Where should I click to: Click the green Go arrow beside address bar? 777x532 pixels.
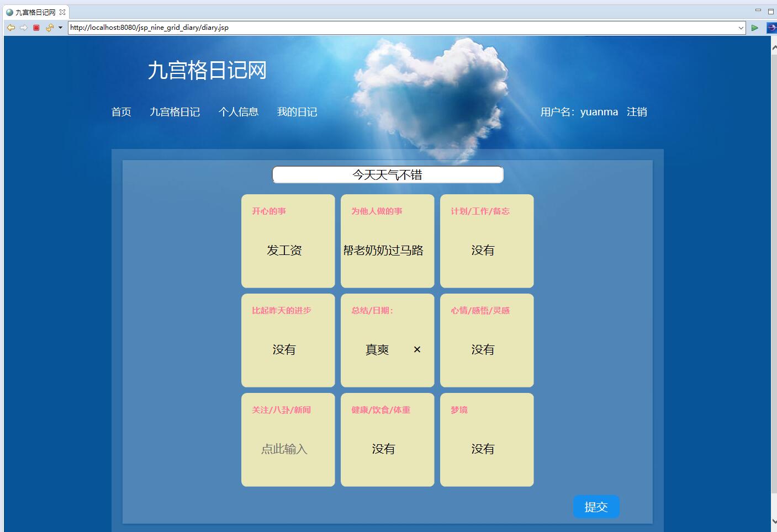coord(755,28)
